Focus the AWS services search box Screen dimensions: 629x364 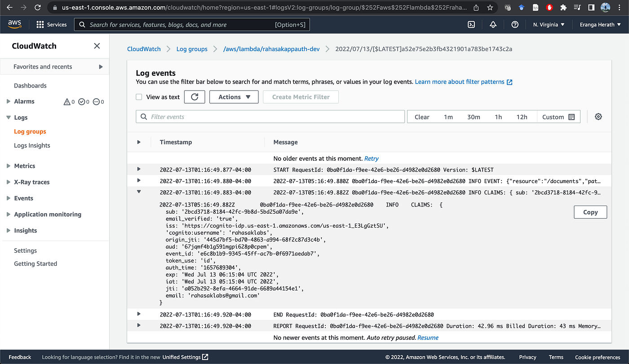192,25
